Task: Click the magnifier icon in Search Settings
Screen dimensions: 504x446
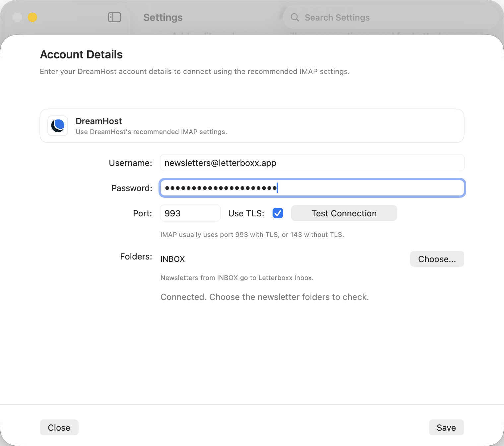Action: pyautogui.click(x=295, y=17)
